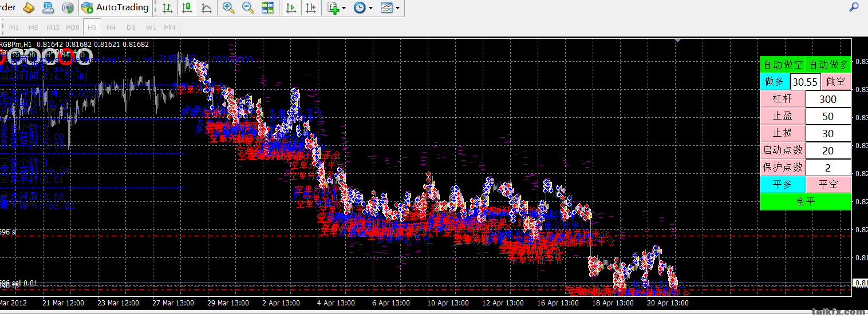Viewport: 868px width, 318px height.
Task: Tile chart windows icon
Action: coord(267,8)
